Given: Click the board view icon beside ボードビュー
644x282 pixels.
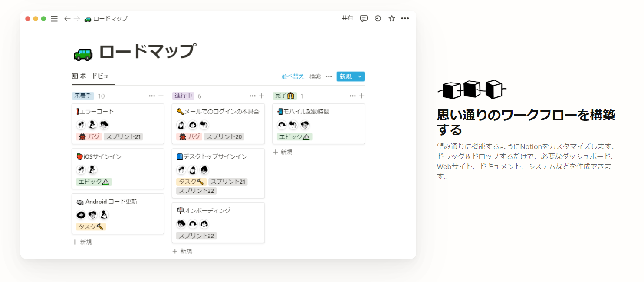Looking at the screenshot, I should tap(75, 76).
